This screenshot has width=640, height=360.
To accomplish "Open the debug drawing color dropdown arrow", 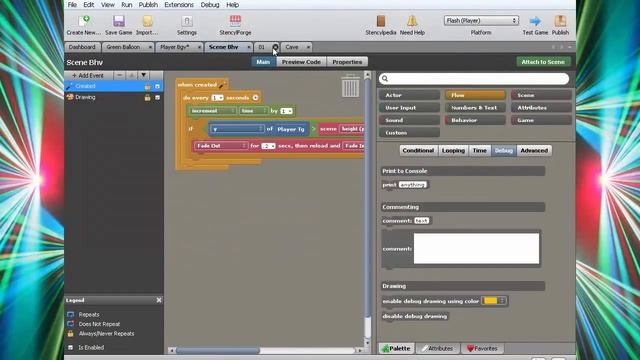I will [x=502, y=301].
